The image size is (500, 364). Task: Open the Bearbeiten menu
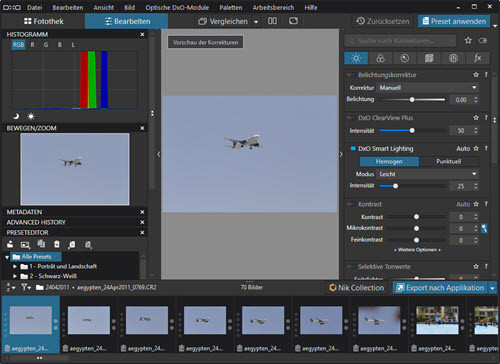68,7
